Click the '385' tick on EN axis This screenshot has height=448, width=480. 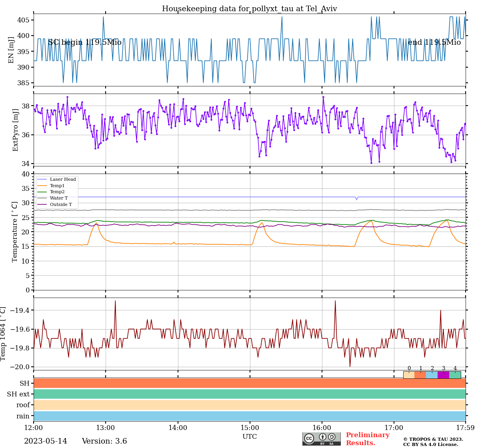point(24,83)
